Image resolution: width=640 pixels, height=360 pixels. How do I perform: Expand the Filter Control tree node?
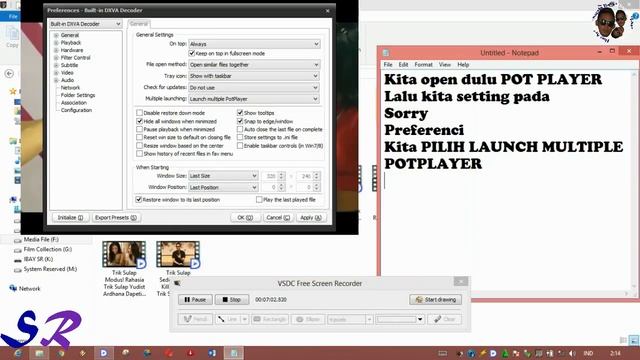click(56, 58)
